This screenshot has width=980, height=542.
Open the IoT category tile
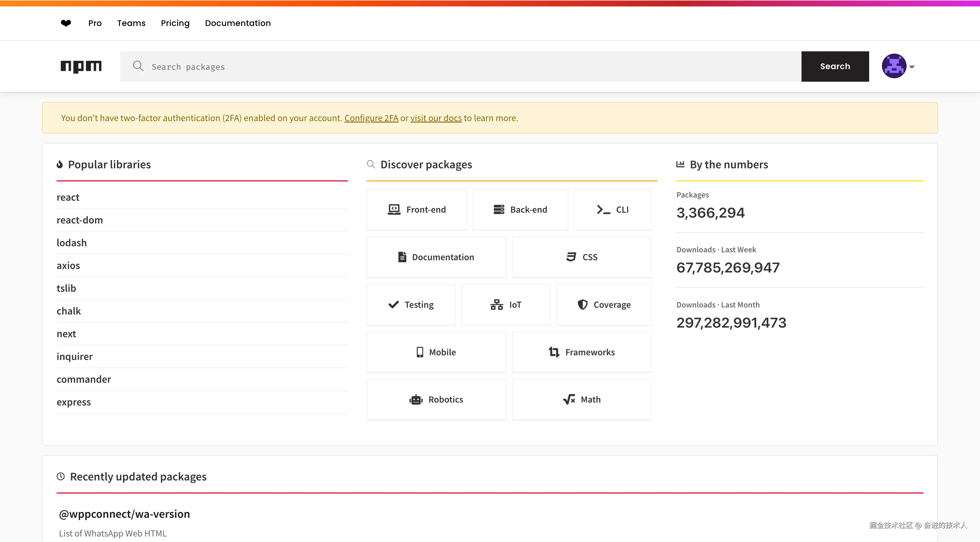coord(505,305)
